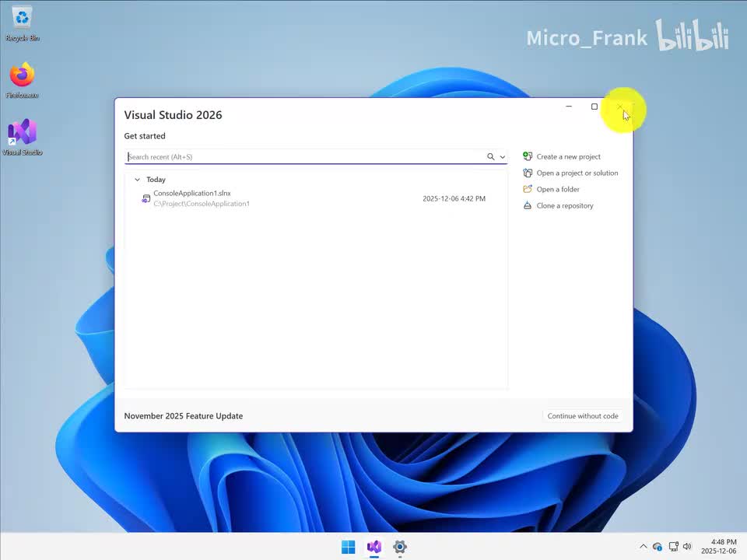Minimize the Visual Studio 2026 window
This screenshot has width=747, height=560.
pyautogui.click(x=569, y=107)
